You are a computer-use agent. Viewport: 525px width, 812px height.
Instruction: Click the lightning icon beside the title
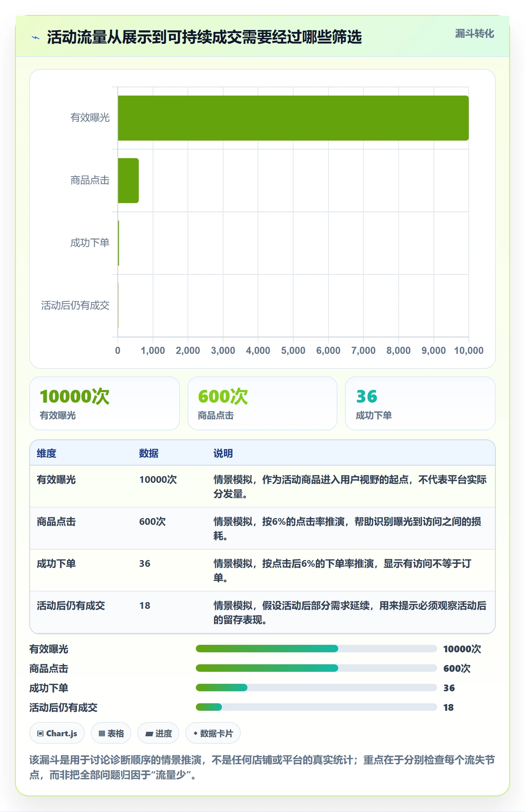tap(36, 37)
